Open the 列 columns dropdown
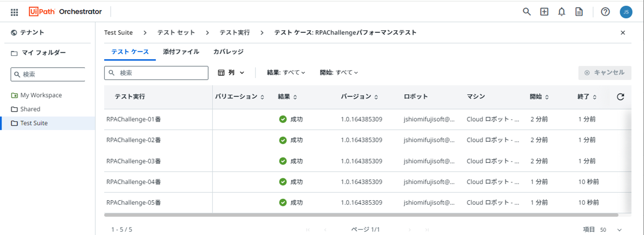Viewport: 644px width, 235px height. click(231, 73)
